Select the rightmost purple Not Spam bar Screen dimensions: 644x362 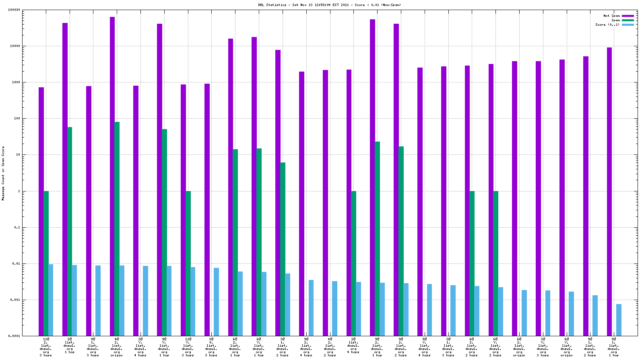pos(609,191)
